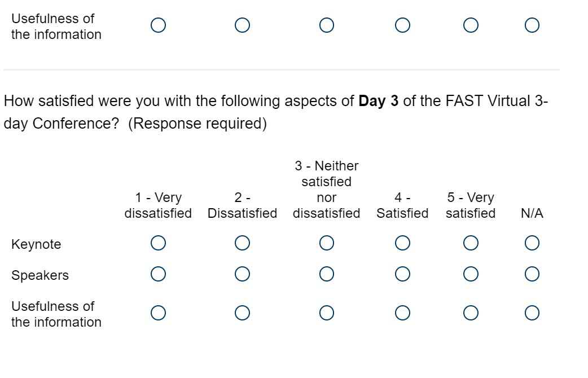Rate Day 3 Keynote as Very satisfied
This screenshot has height=378, width=588.
point(471,243)
